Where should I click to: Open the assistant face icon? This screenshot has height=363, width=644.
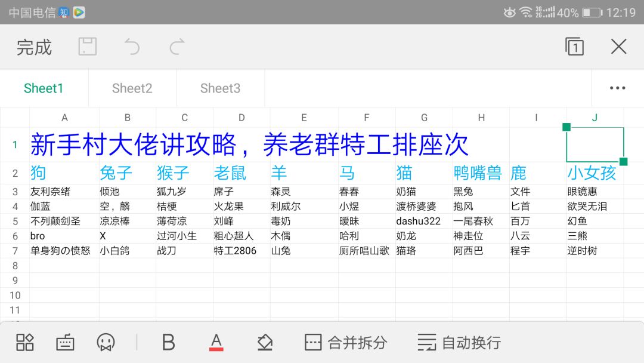(x=106, y=342)
